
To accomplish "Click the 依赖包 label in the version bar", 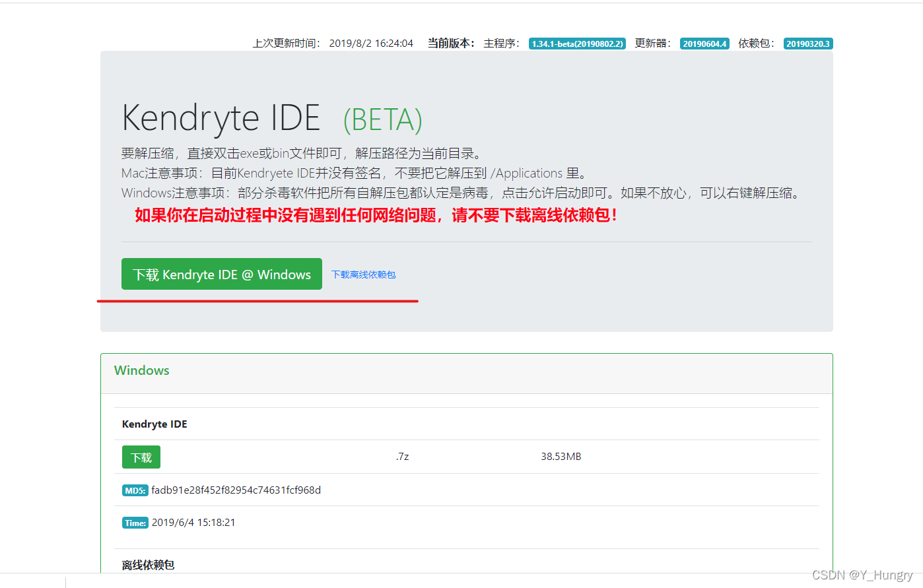I will [x=757, y=43].
